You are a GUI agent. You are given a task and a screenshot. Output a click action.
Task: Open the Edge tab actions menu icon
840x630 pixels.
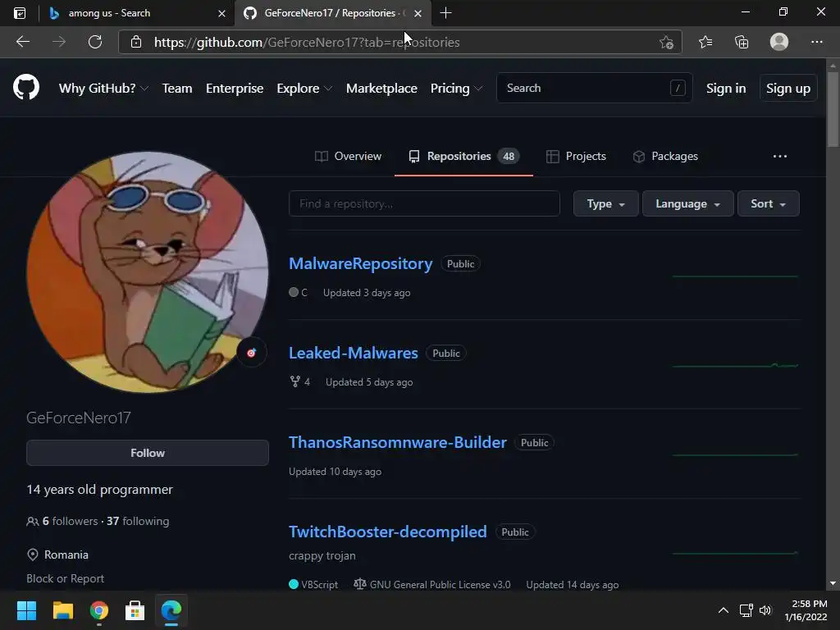(20, 13)
